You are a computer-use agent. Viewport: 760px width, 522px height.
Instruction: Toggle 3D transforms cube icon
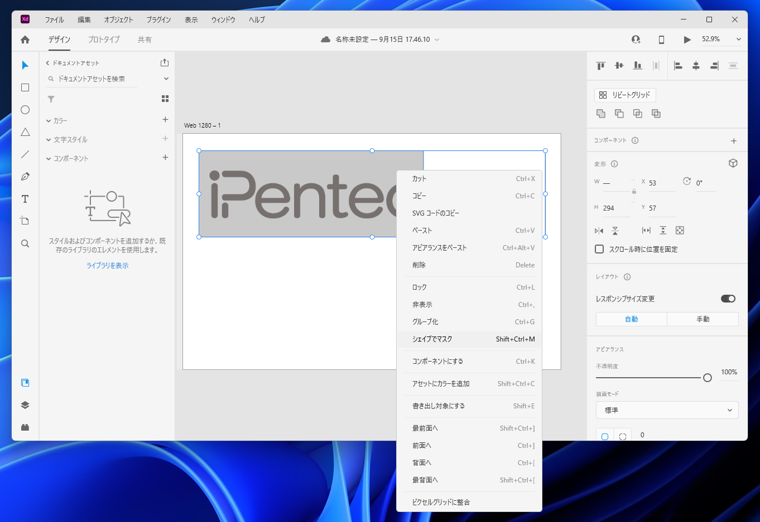[x=733, y=163]
